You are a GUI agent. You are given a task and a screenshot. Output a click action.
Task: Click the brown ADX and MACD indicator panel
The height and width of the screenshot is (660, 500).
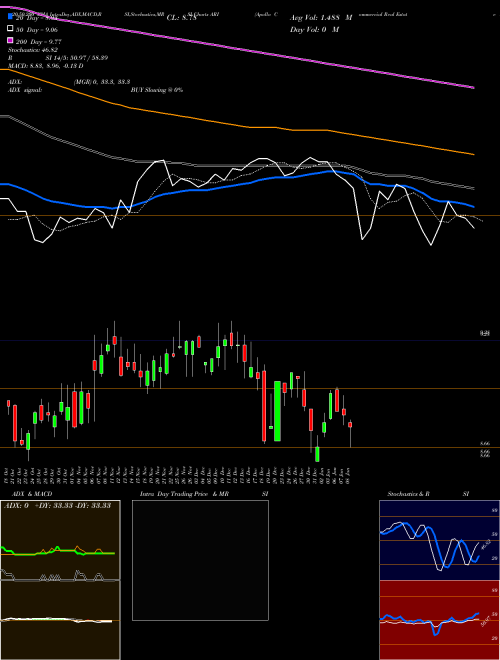(x=60, y=580)
